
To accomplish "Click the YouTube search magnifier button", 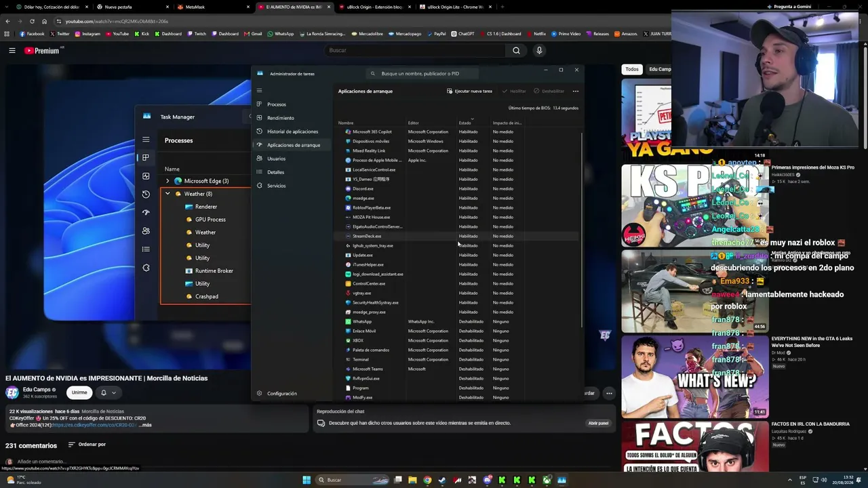I will [516, 50].
